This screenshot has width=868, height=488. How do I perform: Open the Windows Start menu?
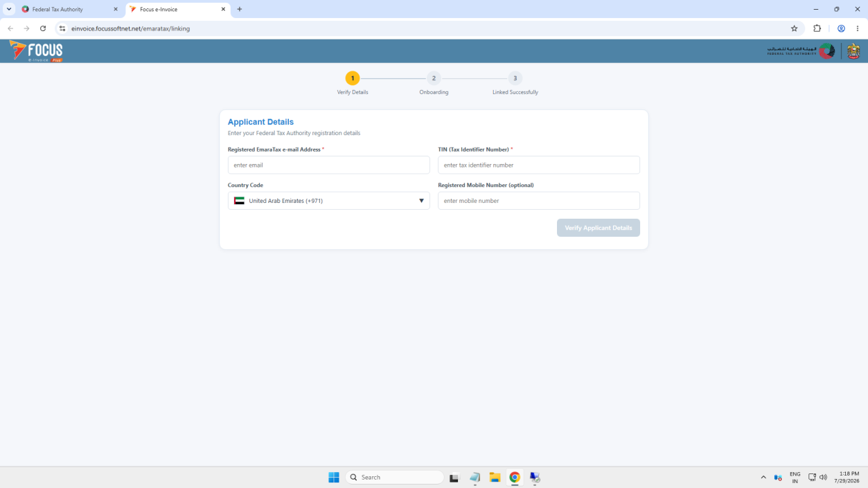pyautogui.click(x=333, y=477)
